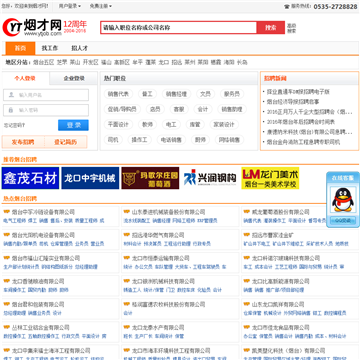This screenshot has width=360, height=360.
Task: Select the 销售代表 hot job tag
Action: tap(118, 94)
